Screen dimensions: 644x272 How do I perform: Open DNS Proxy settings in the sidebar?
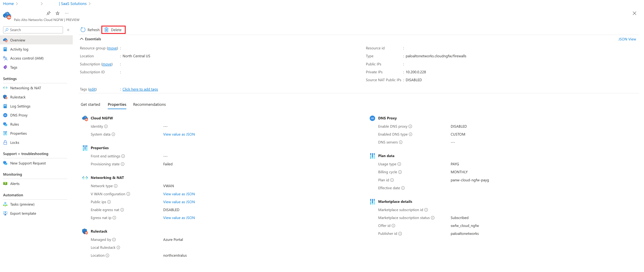click(x=19, y=115)
